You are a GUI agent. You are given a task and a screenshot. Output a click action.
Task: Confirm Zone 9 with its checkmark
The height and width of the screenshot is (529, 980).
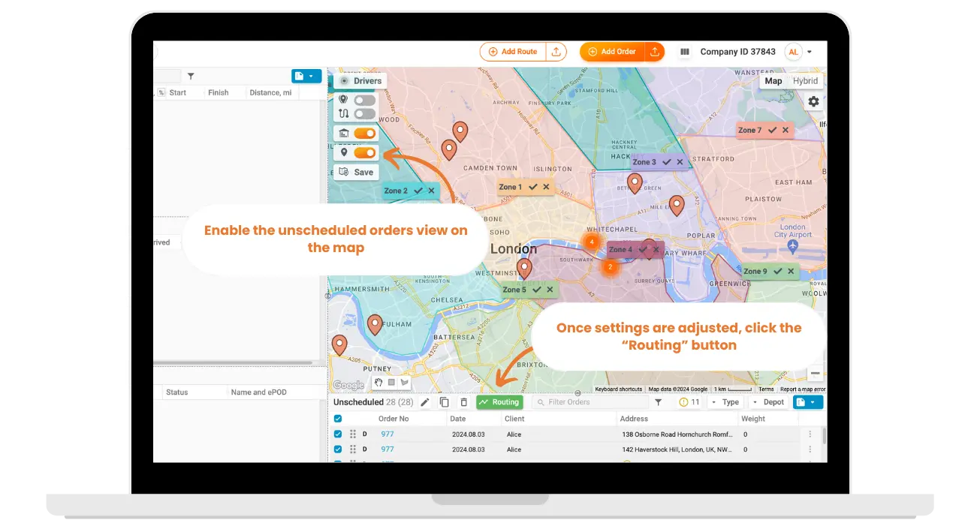tap(778, 272)
